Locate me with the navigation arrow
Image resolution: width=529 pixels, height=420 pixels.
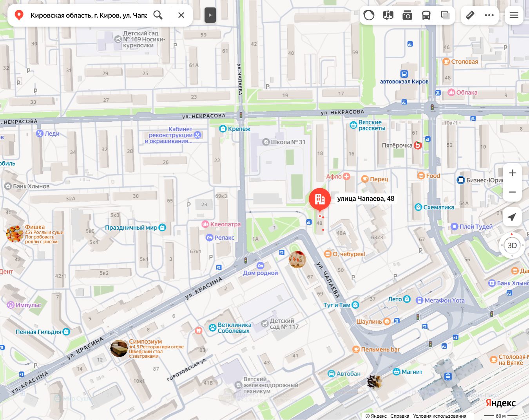click(512, 217)
